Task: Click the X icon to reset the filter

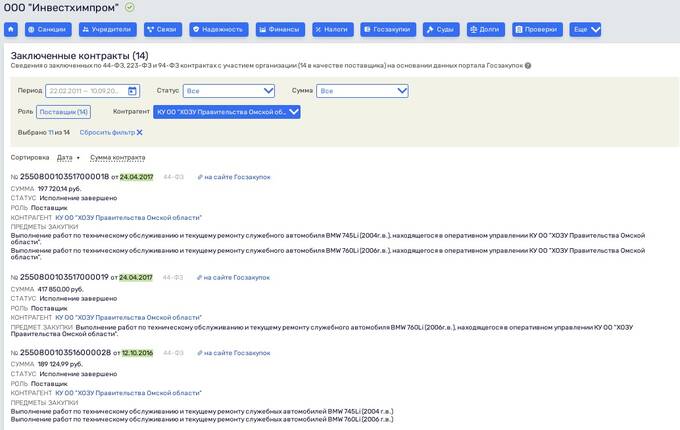Action: point(140,132)
